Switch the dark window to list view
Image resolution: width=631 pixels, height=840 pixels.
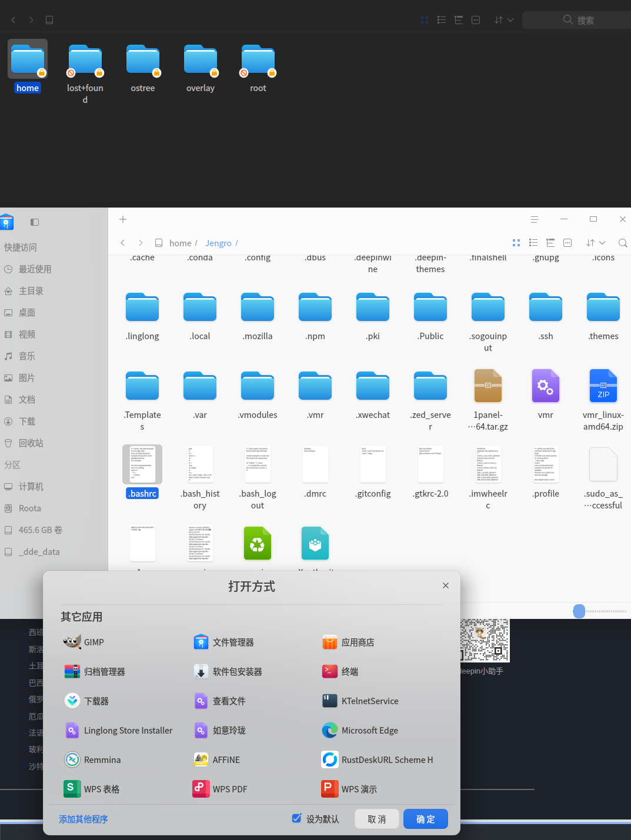click(x=442, y=20)
